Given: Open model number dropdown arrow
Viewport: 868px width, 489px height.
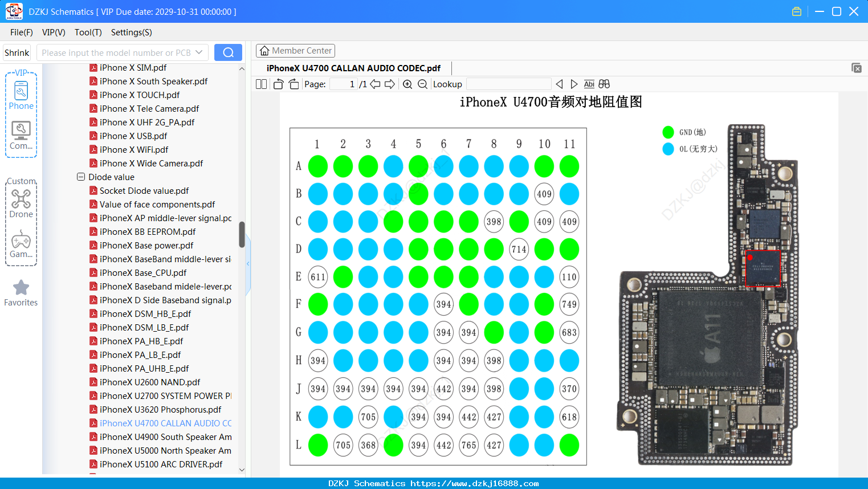Looking at the screenshot, I should coord(199,52).
